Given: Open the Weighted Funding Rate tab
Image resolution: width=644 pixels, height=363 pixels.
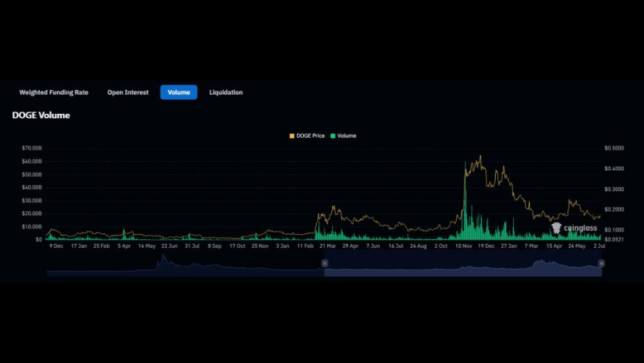Looking at the screenshot, I should pyautogui.click(x=54, y=93).
